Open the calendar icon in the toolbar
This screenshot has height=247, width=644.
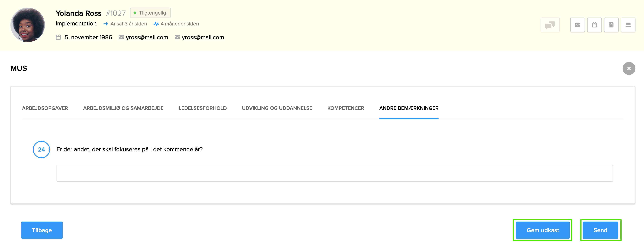[594, 25]
